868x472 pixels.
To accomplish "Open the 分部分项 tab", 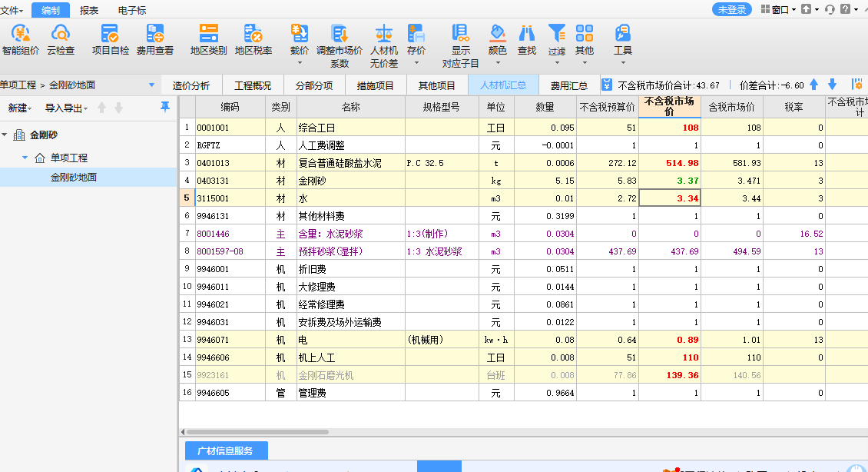I will click(314, 85).
